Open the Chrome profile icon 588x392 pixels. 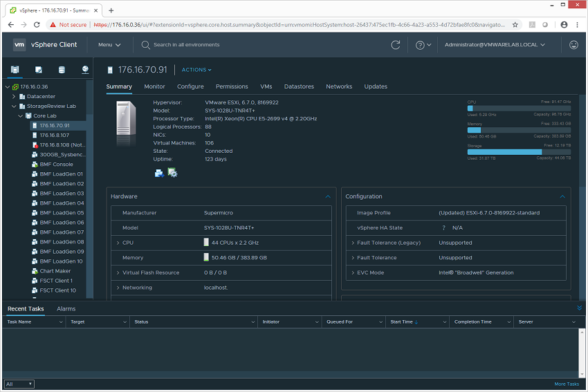pos(564,25)
